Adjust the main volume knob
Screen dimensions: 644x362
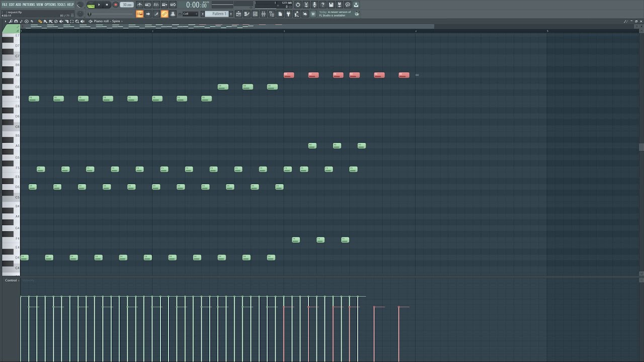click(x=80, y=5)
